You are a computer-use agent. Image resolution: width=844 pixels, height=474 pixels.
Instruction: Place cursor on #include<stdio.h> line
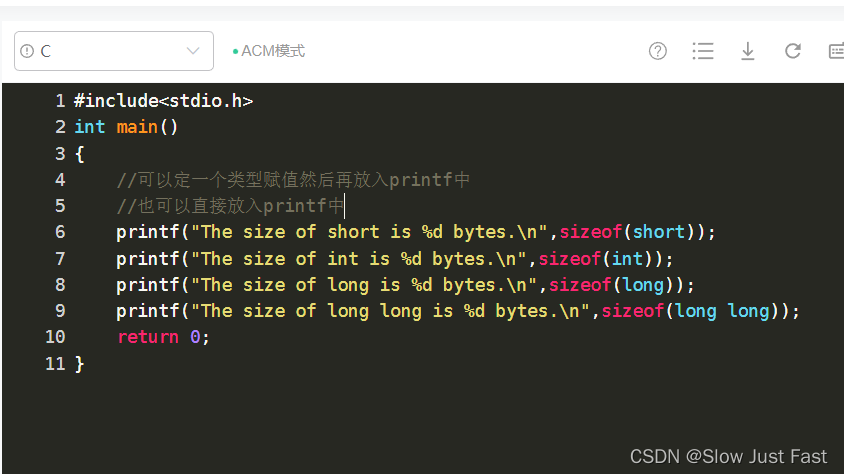[x=163, y=101]
